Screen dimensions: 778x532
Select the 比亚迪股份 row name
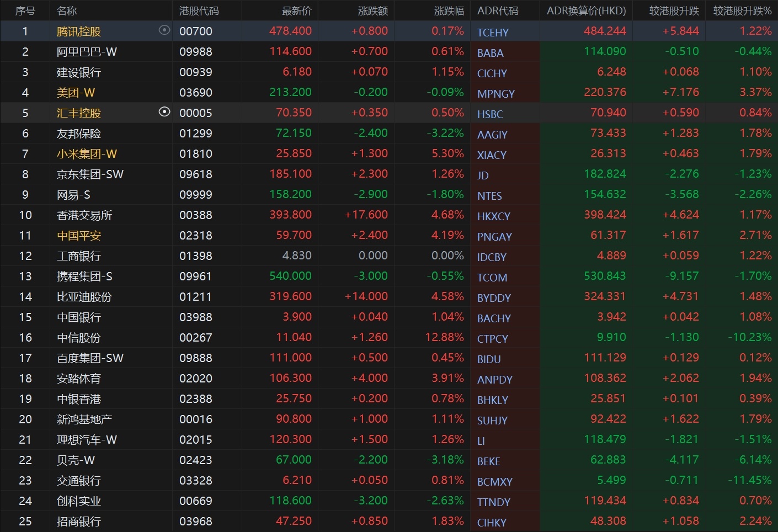coord(84,297)
